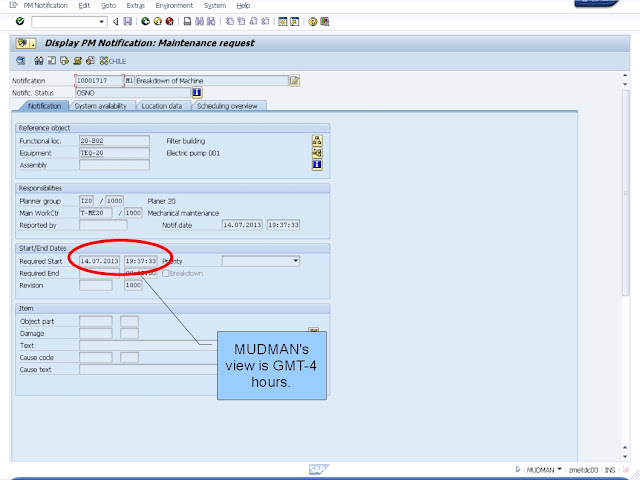This screenshot has height=480, width=640.
Task: Click the first Object part field
Action: click(96, 321)
